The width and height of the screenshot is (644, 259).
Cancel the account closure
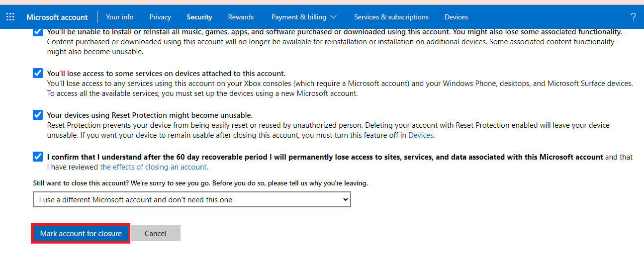pos(156,234)
